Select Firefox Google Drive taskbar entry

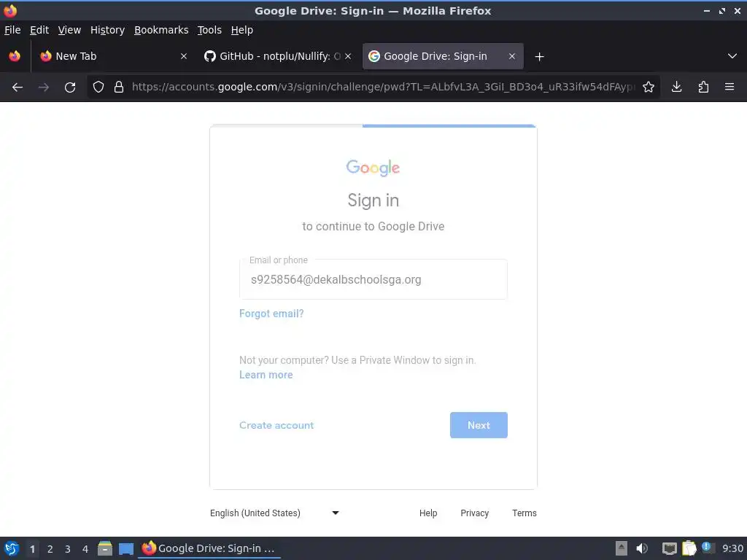click(x=209, y=548)
